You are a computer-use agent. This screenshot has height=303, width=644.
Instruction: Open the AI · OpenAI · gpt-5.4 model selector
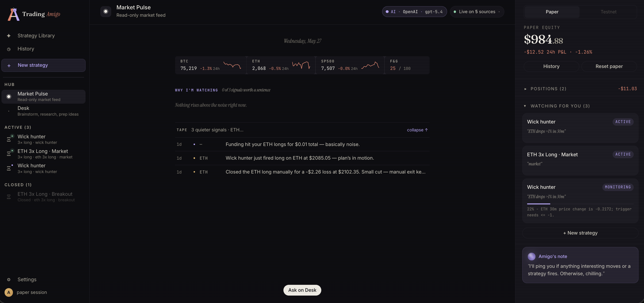[414, 12]
